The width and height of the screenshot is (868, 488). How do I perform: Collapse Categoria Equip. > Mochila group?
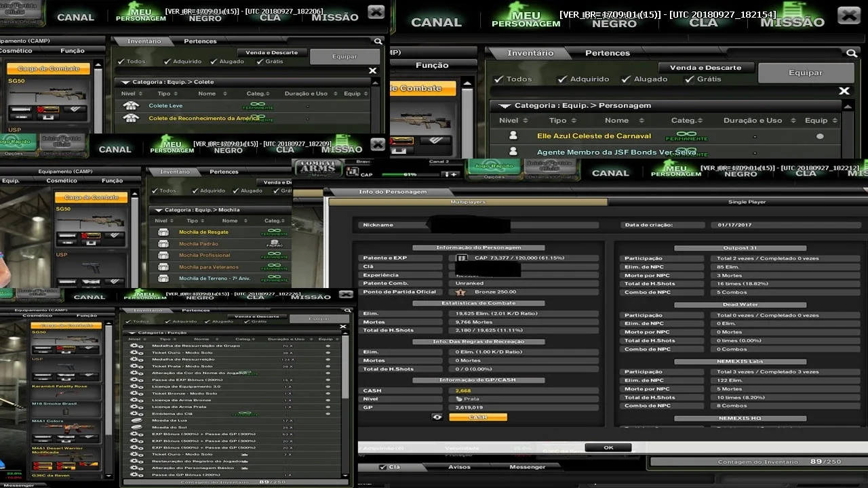click(157, 210)
